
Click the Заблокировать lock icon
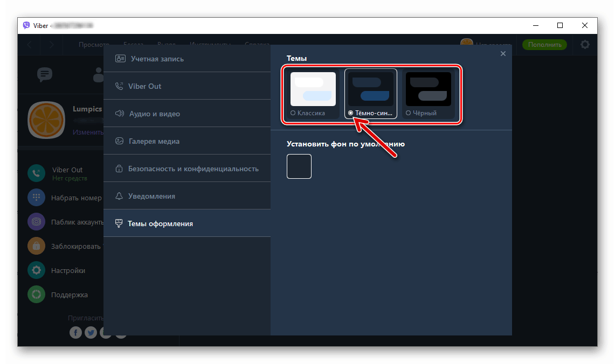37,246
